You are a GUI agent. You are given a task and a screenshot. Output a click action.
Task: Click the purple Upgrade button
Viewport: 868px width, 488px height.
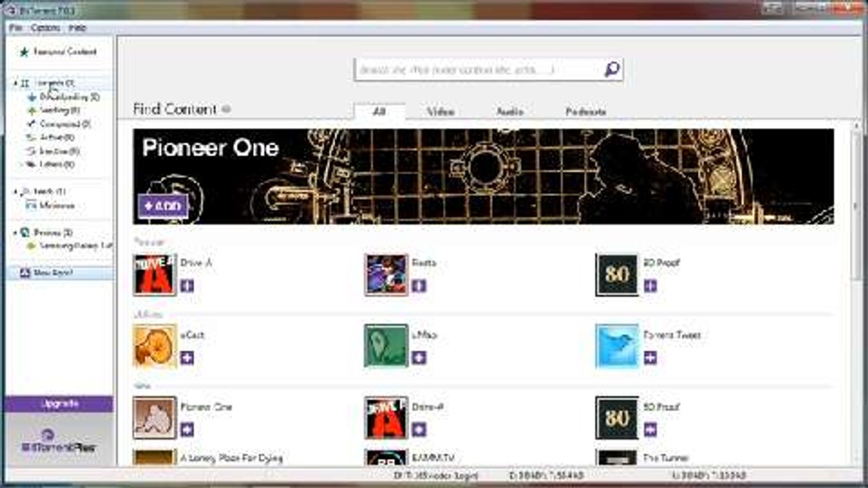tap(59, 404)
